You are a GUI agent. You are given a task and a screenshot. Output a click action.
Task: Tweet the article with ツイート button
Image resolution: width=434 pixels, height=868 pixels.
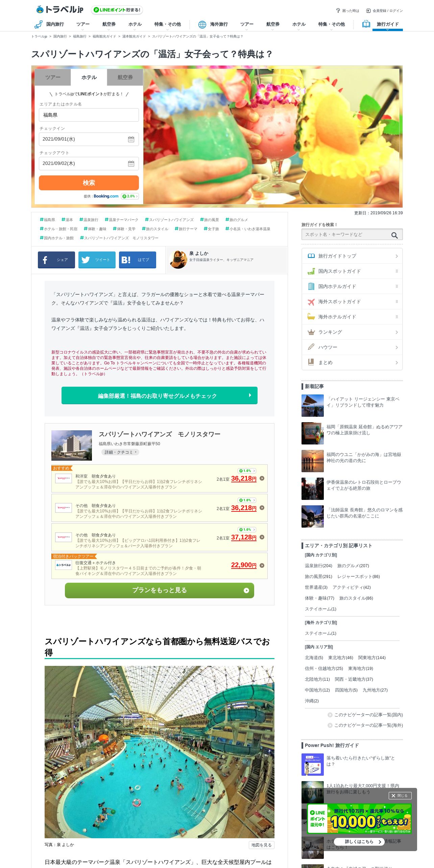(97, 260)
